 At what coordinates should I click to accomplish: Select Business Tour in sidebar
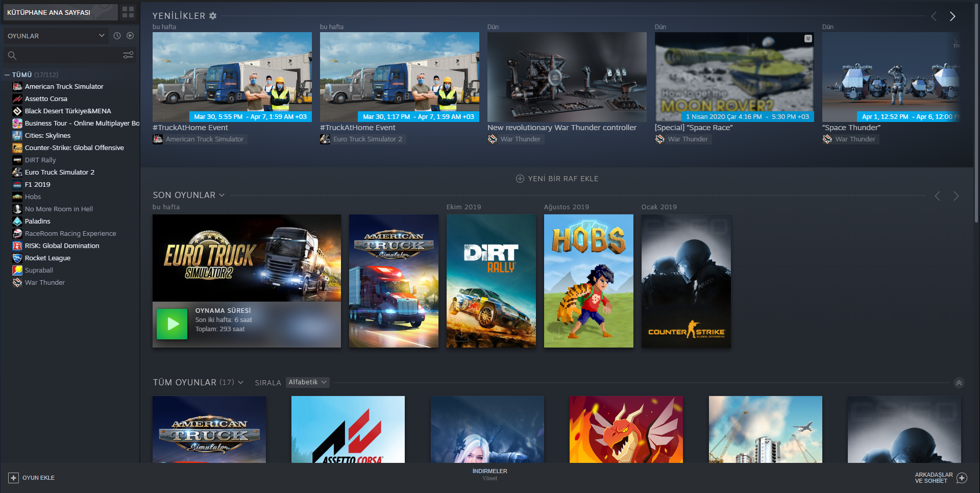coord(82,123)
